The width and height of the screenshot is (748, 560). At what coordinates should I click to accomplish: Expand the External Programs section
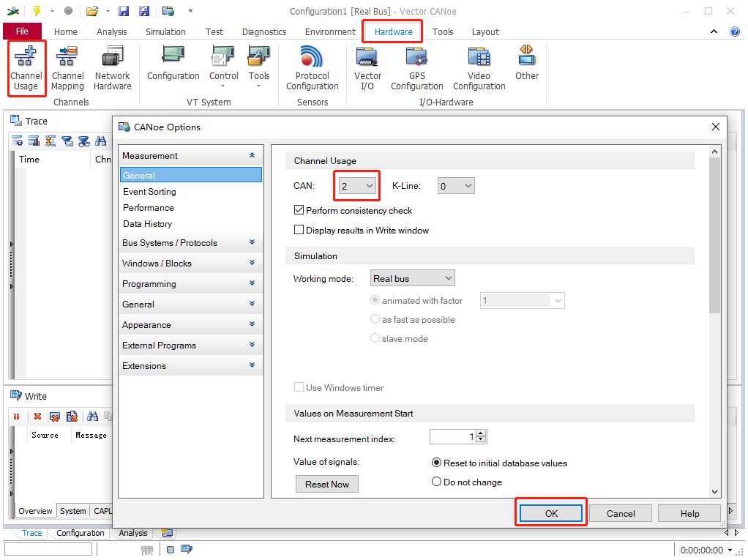point(252,345)
